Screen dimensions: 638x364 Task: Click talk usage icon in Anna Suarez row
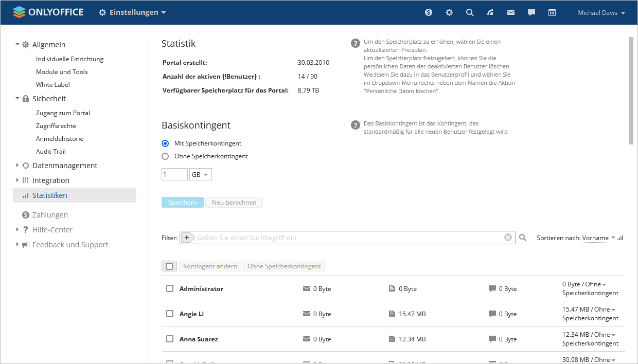[x=492, y=339]
